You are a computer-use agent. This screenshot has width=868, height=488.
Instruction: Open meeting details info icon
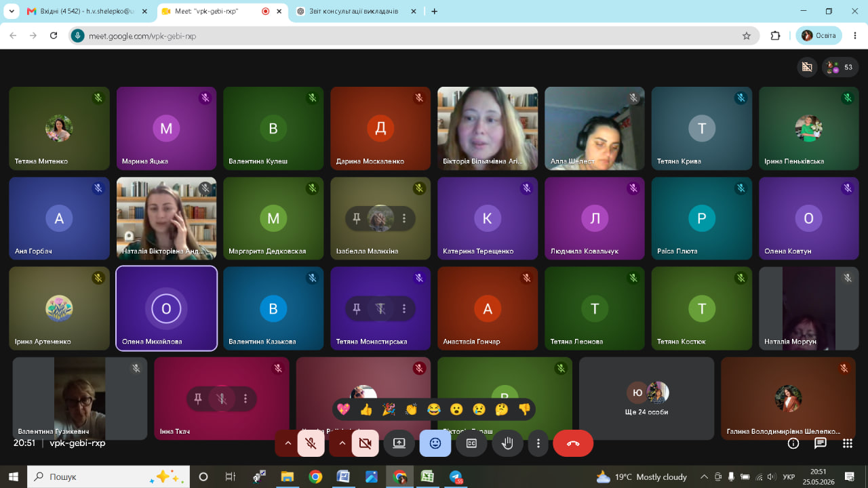click(x=793, y=443)
